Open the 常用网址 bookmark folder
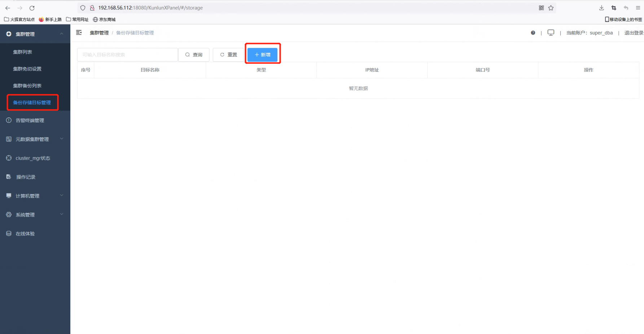 pos(77,19)
